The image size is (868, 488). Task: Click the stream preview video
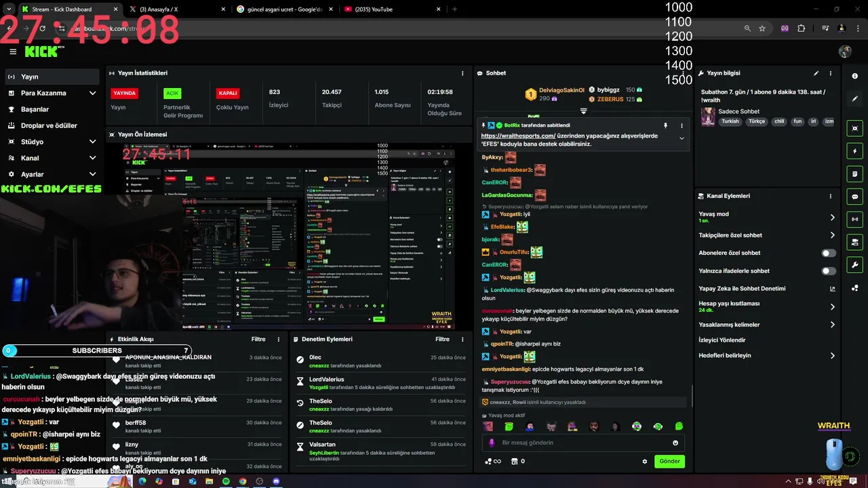click(x=288, y=235)
